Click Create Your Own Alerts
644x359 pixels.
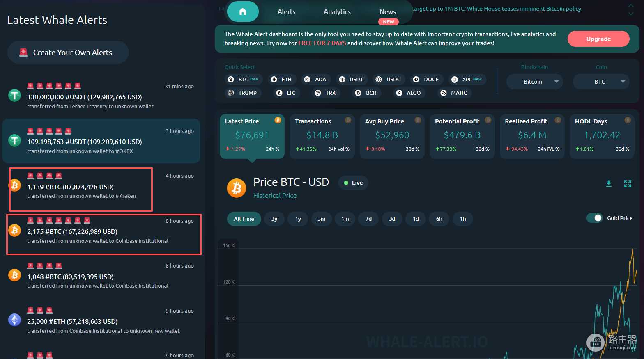click(x=68, y=52)
